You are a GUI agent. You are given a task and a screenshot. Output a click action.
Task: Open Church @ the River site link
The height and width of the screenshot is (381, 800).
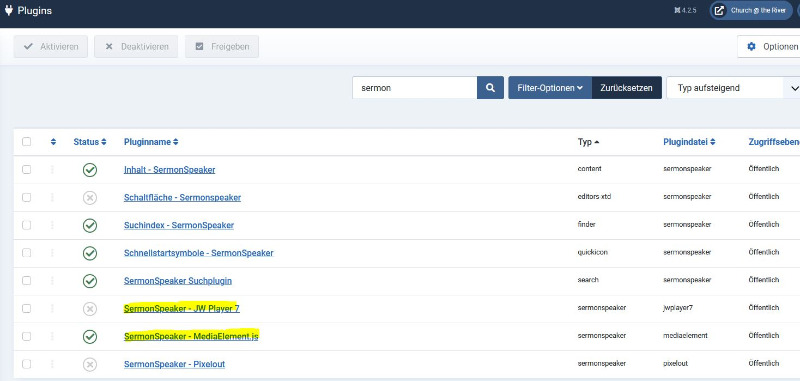[751, 11]
